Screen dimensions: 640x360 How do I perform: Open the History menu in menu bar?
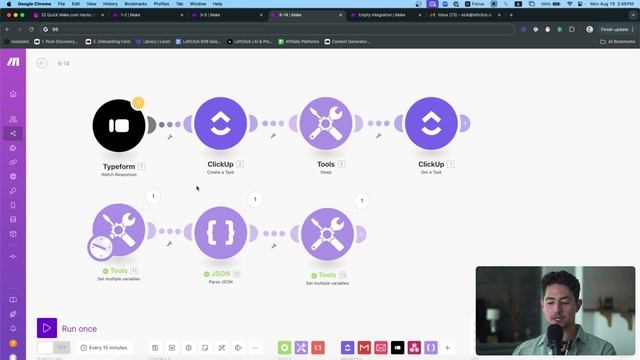coord(110,4)
